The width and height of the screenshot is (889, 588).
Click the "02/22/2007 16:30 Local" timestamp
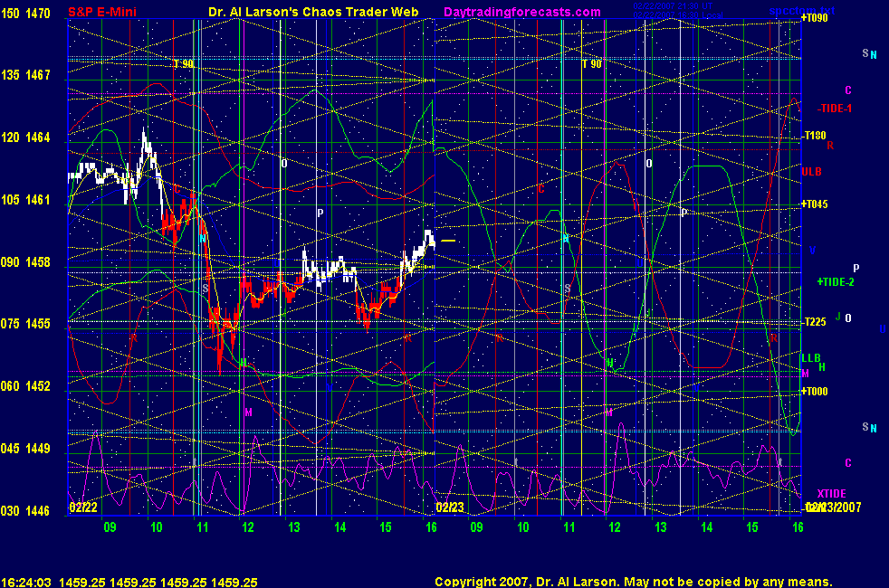pos(677,14)
